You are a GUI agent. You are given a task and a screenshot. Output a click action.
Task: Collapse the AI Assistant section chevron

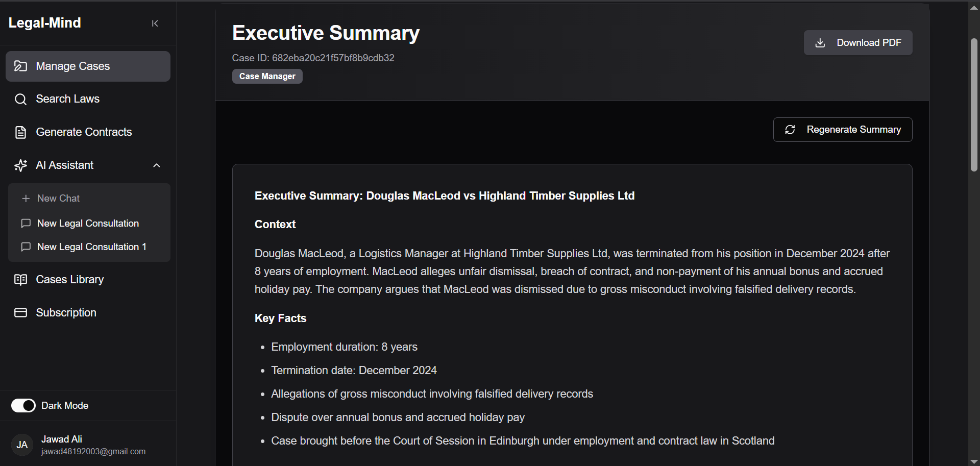[x=157, y=165]
